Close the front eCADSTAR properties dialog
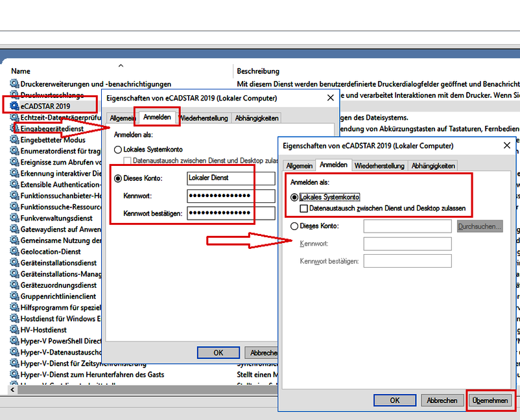The height and width of the screenshot is (420, 520). click(x=507, y=146)
